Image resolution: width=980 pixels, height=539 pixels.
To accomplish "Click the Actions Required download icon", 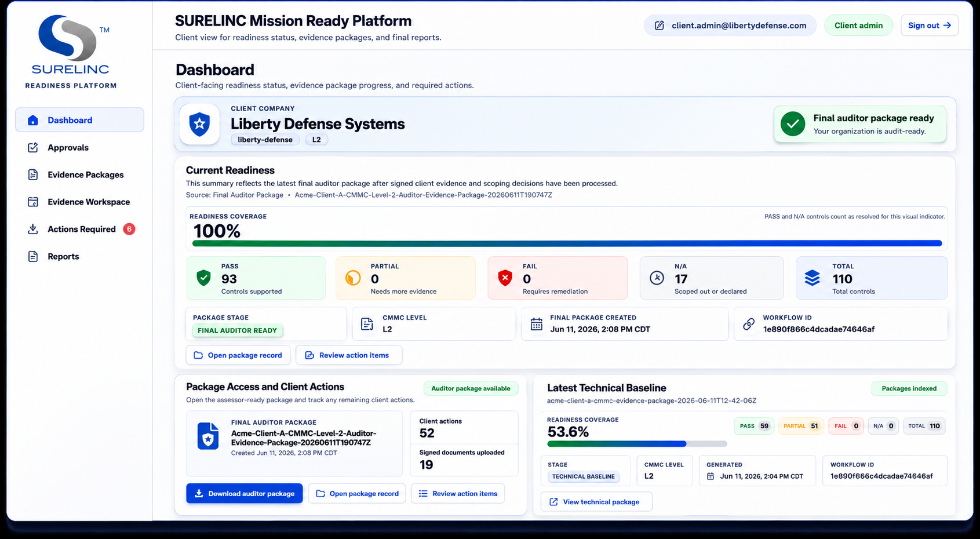I will point(33,229).
